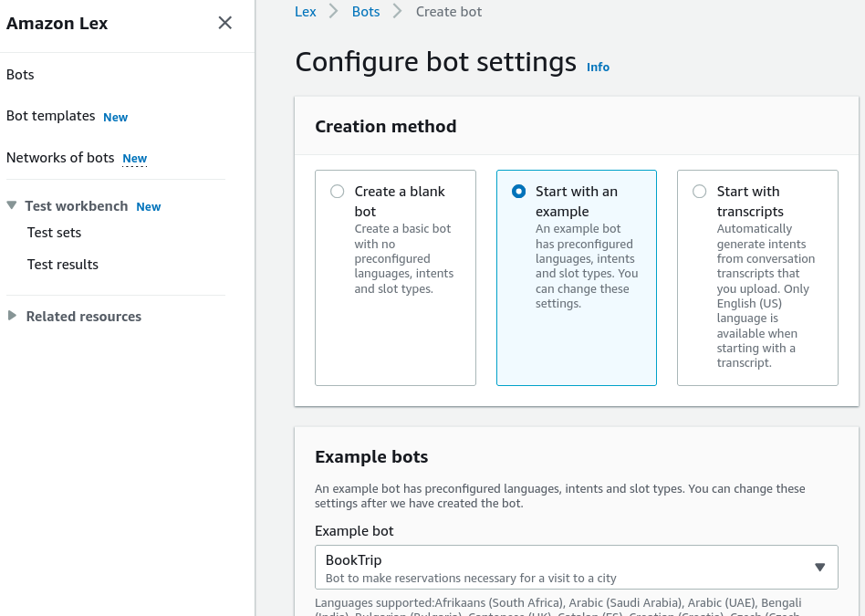Click the Start with transcripts description text
This screenshot has width=865, height=616.
(x=766, y=296)
